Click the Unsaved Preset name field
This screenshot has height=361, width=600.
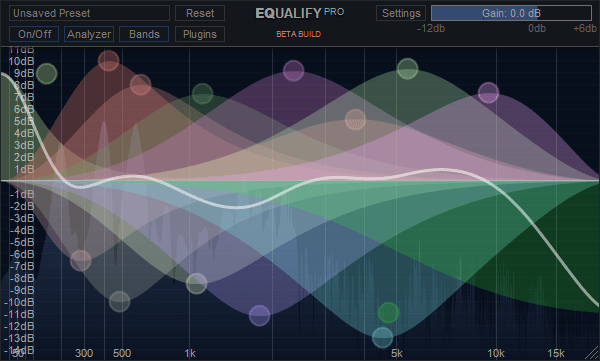coord(89,13)
